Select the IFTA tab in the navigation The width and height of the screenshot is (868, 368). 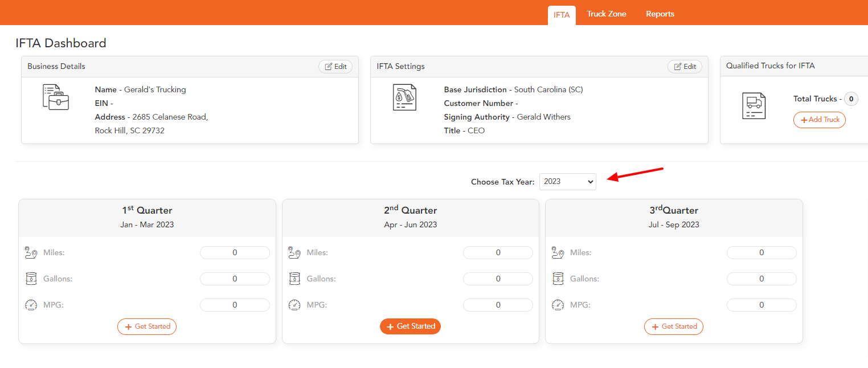pyautogui.click(x=562, y=15)
